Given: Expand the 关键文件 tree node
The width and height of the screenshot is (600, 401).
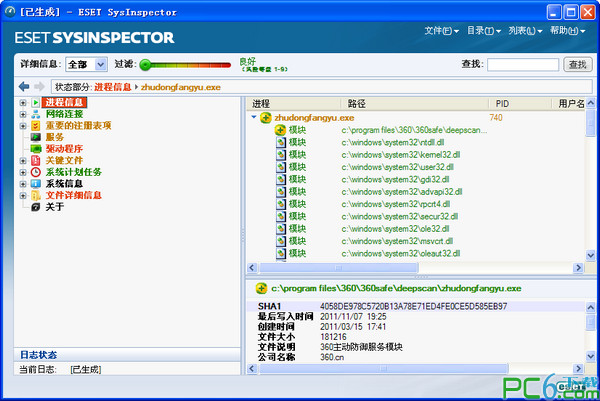Looking at the screenshot, I should (x=23, y=161).
